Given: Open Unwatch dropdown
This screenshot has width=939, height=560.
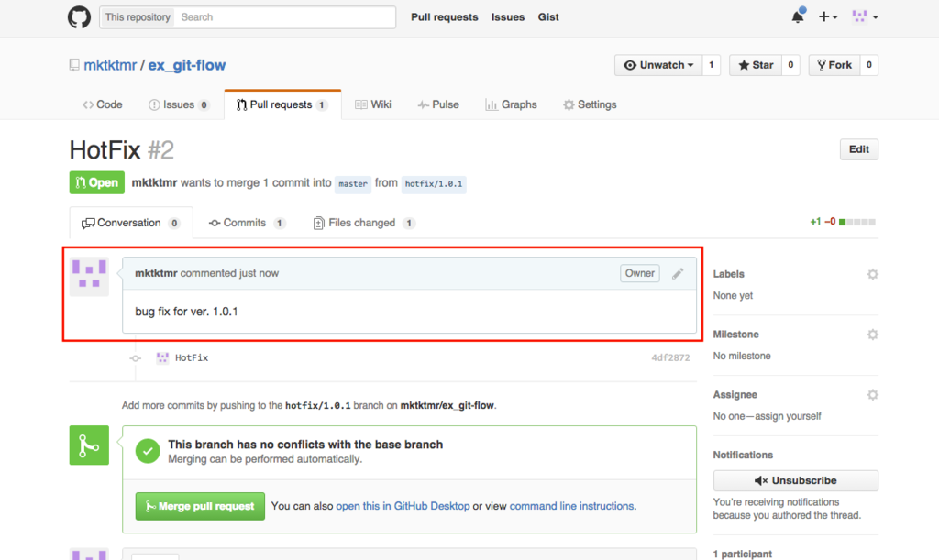Looking at the screenshot, I should 658,65.
